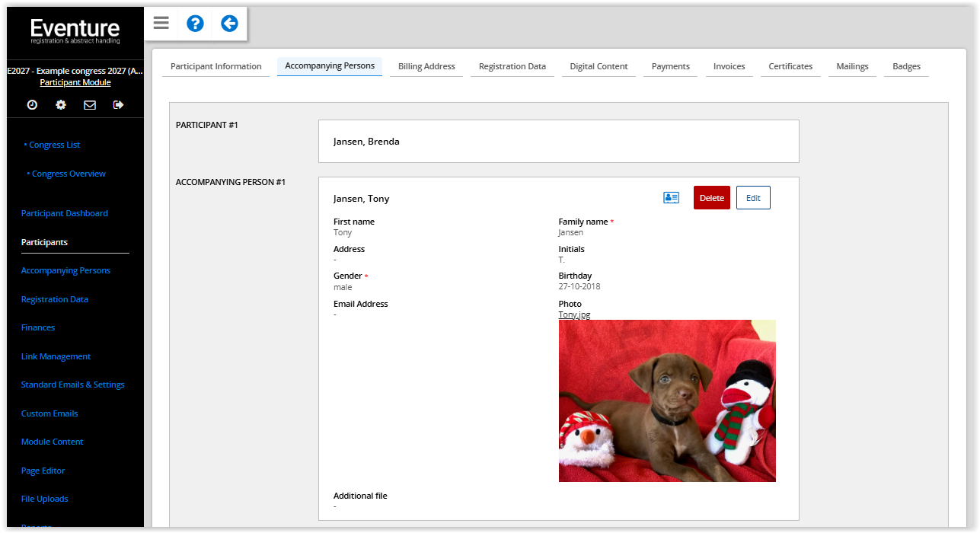
Task: Select the Badges tab
Action: (x=906, y=66)
